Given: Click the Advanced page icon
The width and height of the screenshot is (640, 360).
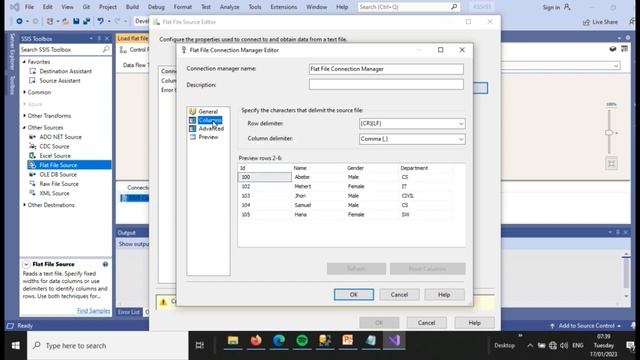Looking at the screenshot, I should point(192,129).
